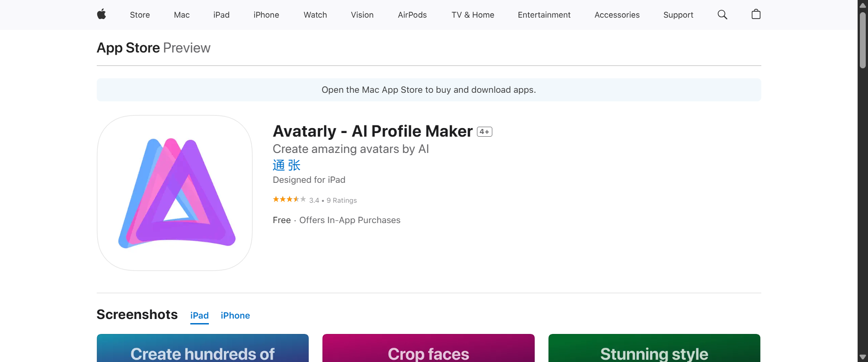The width and height of the screenshot is (868, 362).
Task: Click the developer link 通 张
Action: pyautogui.click(x=287, y=165)
